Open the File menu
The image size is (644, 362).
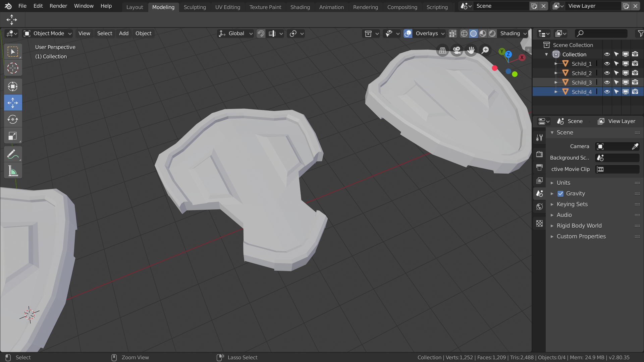click(x=22, y=6)
